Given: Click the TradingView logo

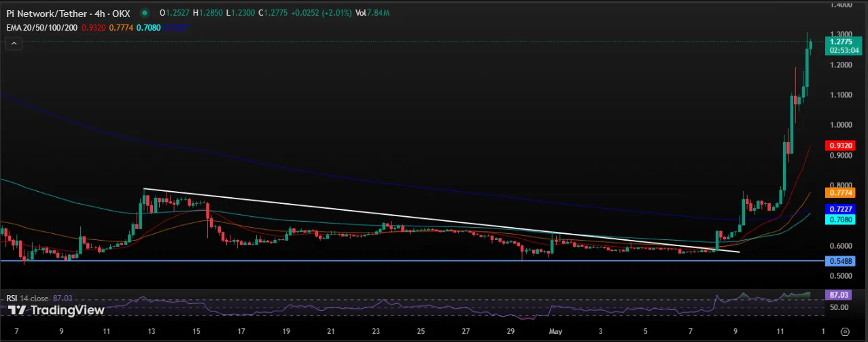Looking at the screenshot, I should (56, 311).
